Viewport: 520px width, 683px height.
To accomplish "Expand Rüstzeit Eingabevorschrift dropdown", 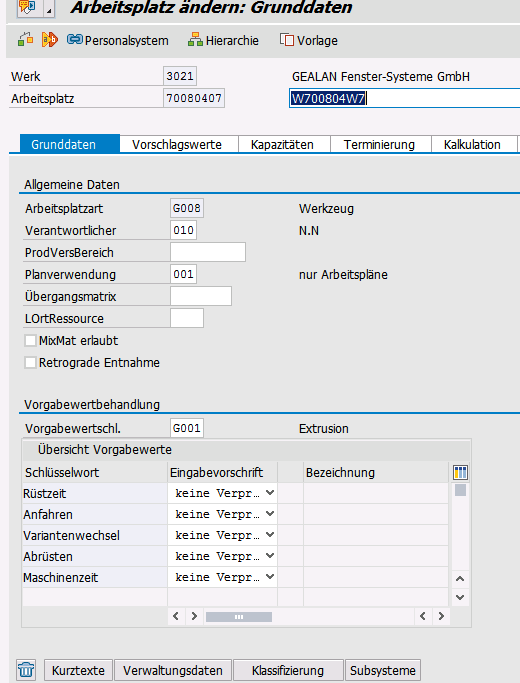I will pyautogui.click(x=270, y=493).
